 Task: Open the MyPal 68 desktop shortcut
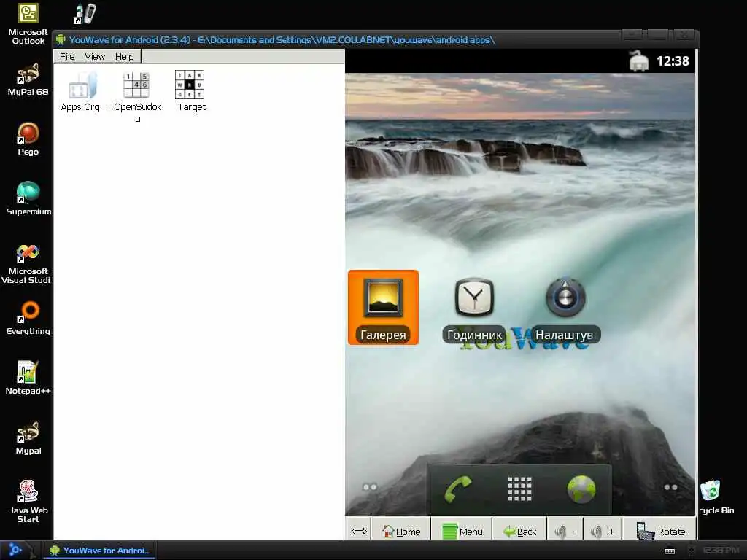[x=28, y=79]
